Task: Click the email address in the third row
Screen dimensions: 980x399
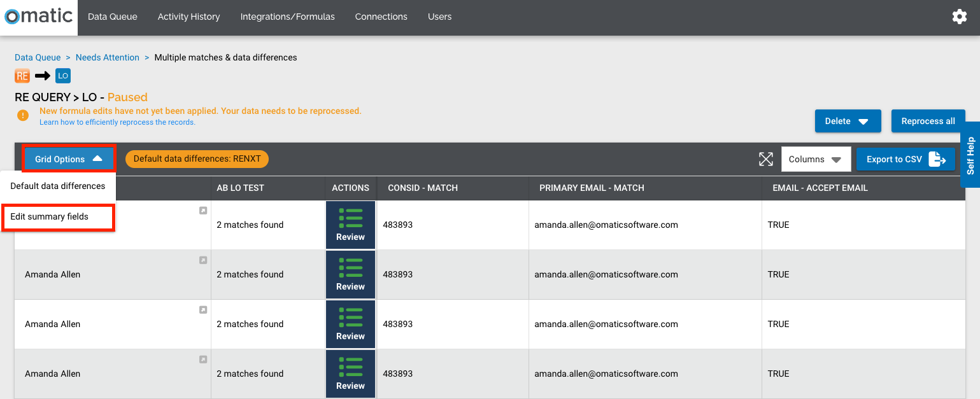Action: (x=606, y=324)
